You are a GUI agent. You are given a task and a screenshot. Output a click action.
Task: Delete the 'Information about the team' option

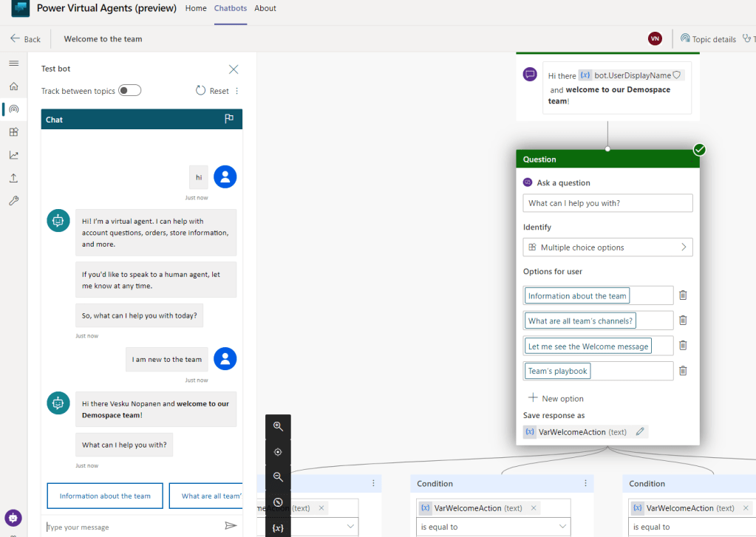[683, 295]
